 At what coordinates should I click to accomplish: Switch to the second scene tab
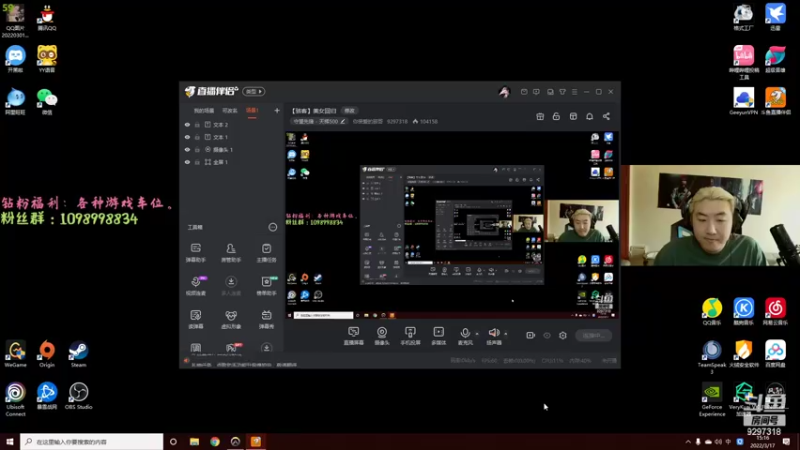coord(230,111)
